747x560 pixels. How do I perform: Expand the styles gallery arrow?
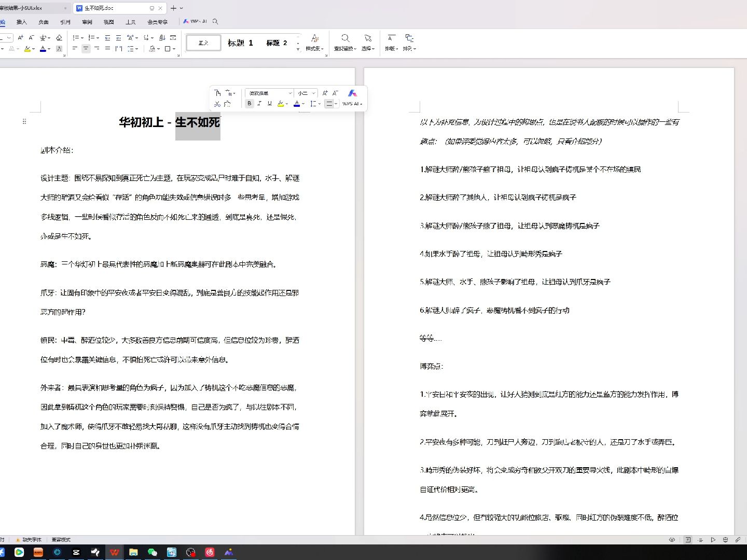pos(298,49)
